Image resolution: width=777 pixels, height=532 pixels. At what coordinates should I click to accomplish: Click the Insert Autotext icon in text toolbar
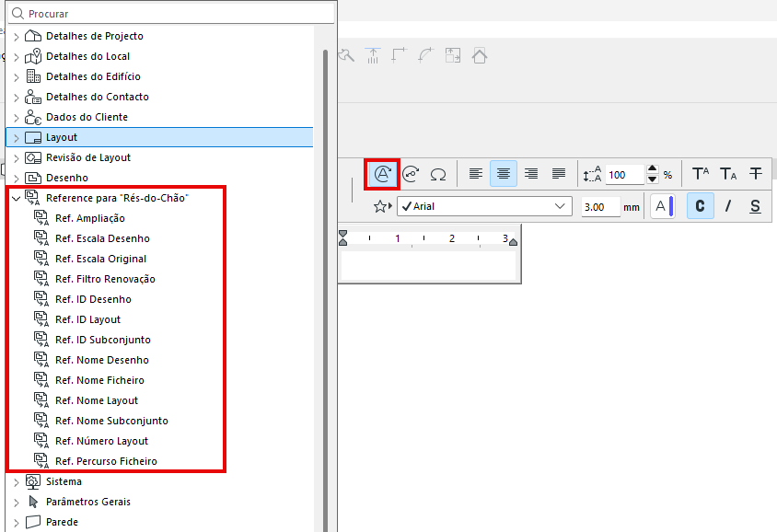click(x=383, y=174)
